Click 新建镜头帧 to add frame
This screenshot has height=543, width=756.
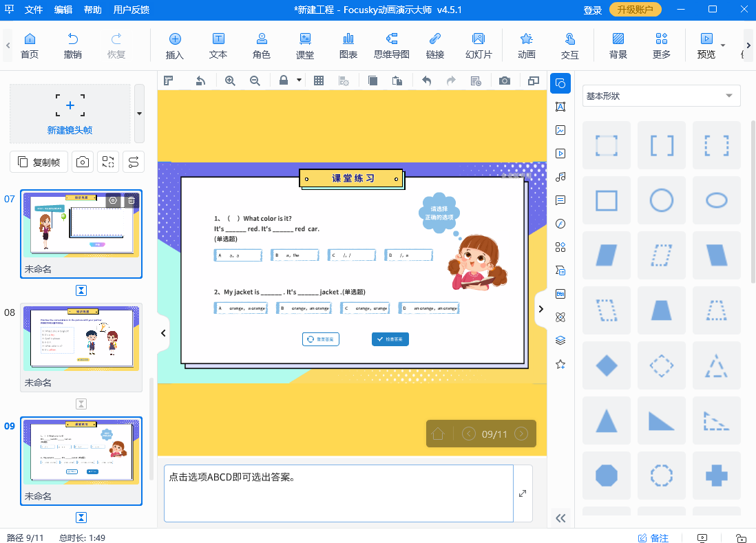click(x=70, y=114)
